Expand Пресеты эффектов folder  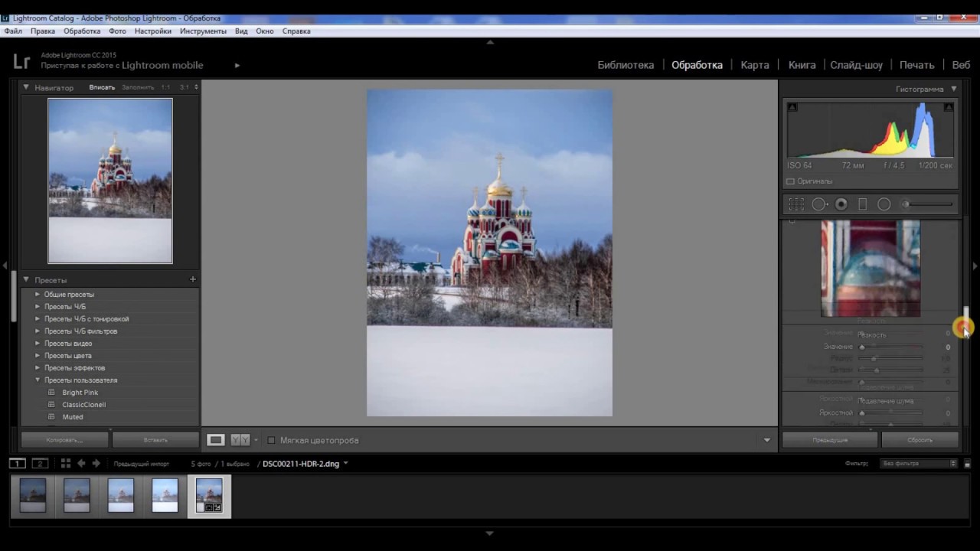[38, 368]
